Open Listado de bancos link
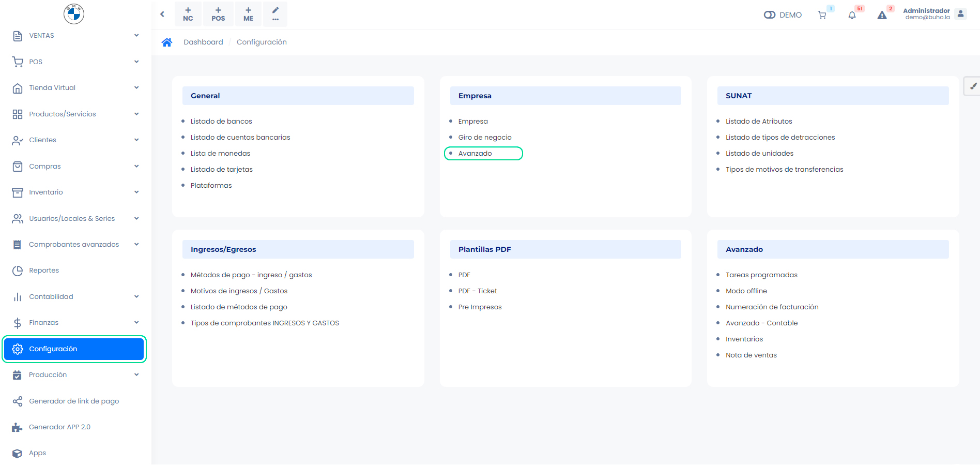The image size is (980, 465). coord(221,122)
